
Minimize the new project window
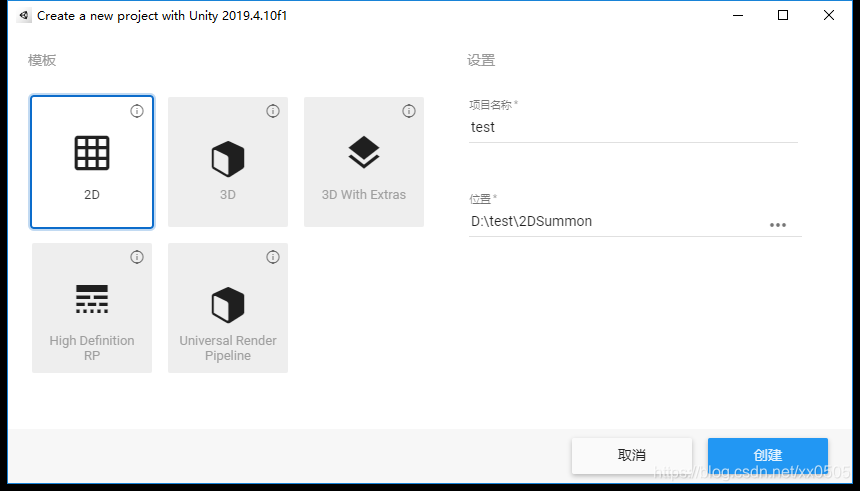738,15
